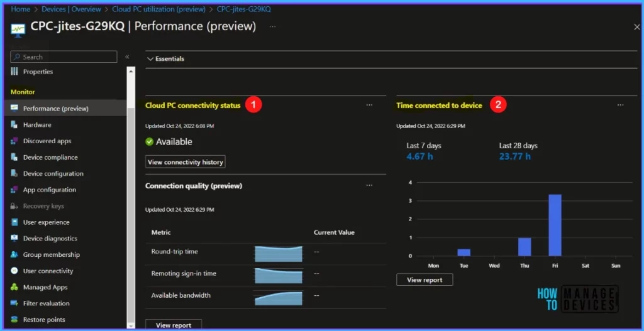
Task: Click the green Available status check icon
Action: point(150,142)
